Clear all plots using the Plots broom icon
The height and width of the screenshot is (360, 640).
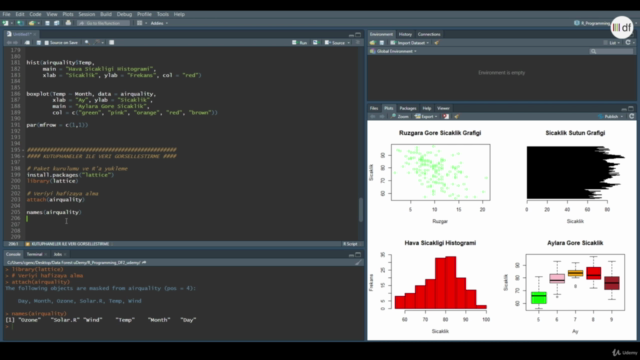click(456, 117)
